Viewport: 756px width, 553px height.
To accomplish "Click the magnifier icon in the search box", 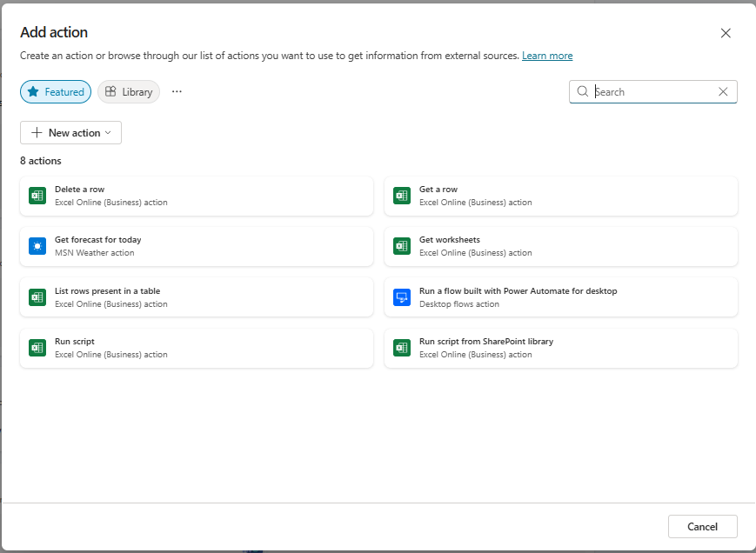I will [x=582, y=91].
